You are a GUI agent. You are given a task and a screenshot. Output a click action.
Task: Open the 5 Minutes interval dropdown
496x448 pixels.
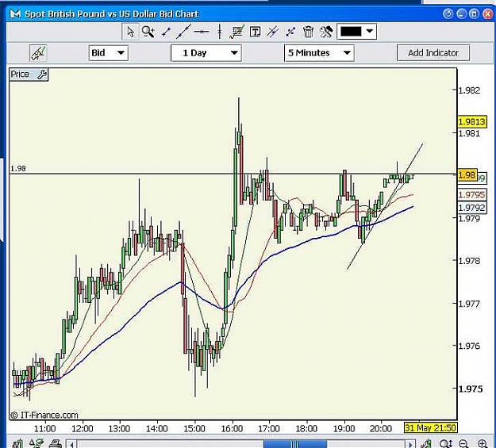[319, 53]
